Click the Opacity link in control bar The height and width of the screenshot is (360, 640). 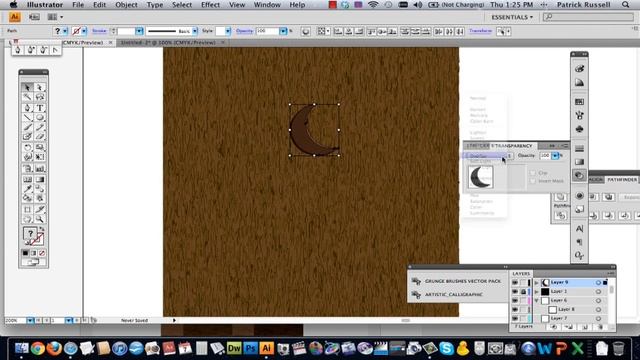pos(244,31)
